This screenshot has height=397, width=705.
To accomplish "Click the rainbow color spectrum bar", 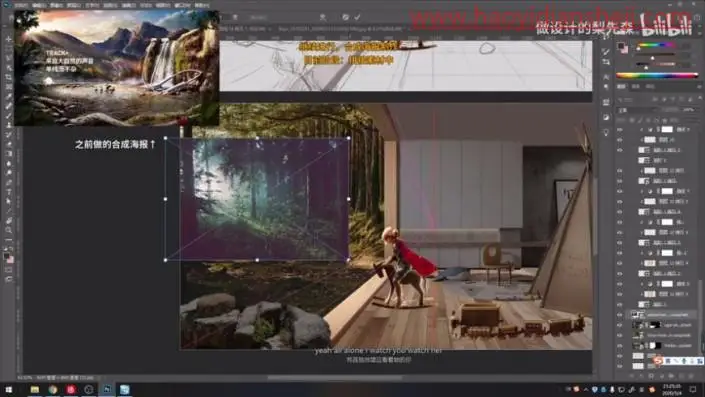I will (657, 76).
